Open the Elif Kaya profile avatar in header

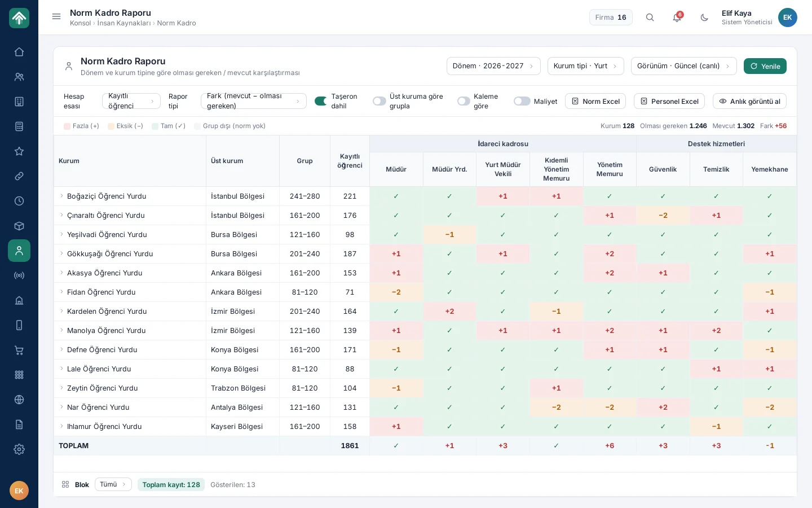point(788,17)
